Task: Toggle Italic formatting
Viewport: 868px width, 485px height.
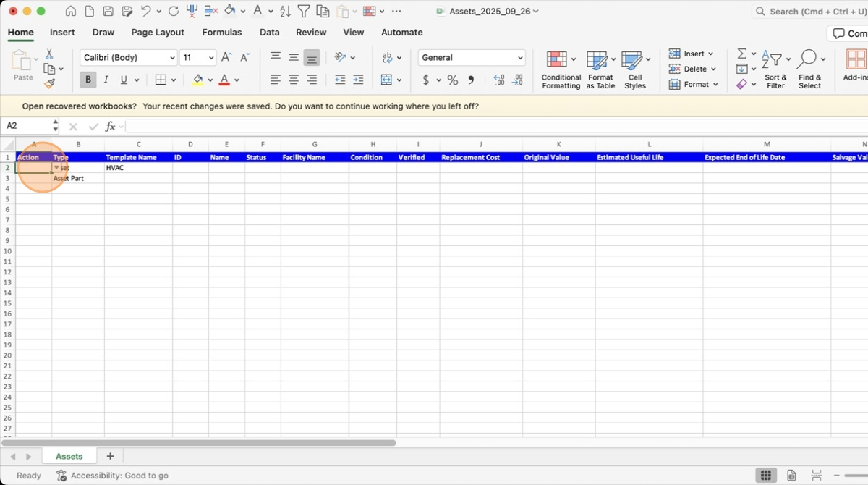Action: coord(106,80)
